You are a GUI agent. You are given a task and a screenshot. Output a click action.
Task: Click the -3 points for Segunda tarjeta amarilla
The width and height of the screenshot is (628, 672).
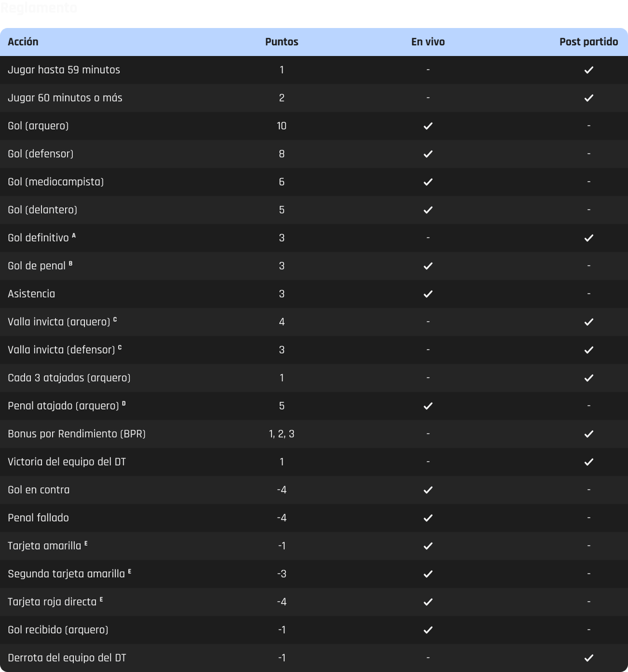(x=282, y=574)
